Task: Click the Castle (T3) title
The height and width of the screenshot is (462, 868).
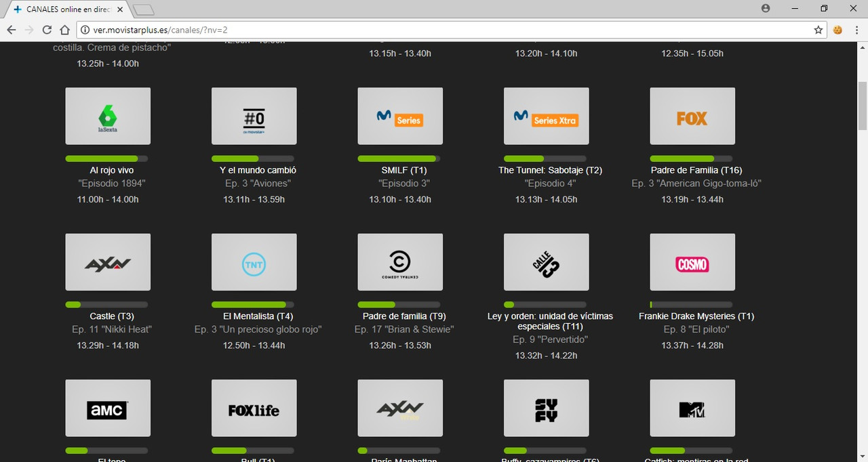Action: pyautogui.click(x=112, y=316)
